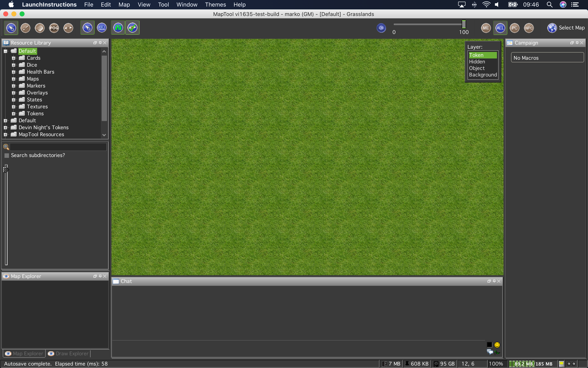The image size is (588, 368).
Task: Open the Map menu
Action: pyautogui.click(x=124, y=5)
